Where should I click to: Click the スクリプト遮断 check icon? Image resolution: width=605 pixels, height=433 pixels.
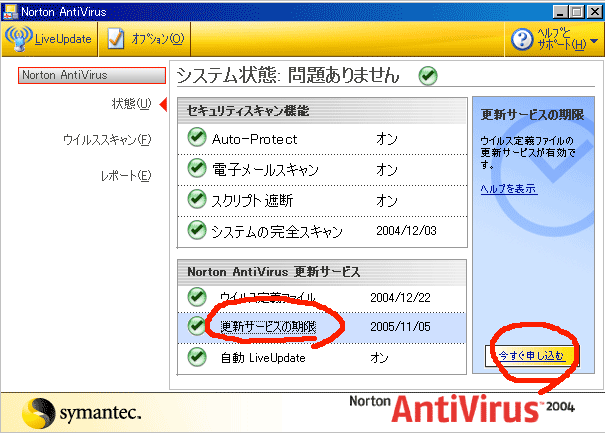pos(197,199)
